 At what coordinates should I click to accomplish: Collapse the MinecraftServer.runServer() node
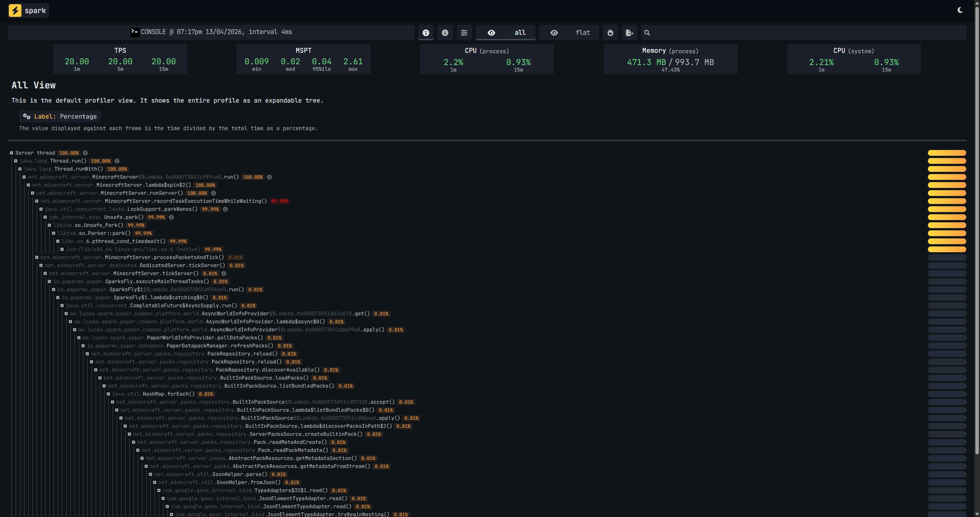(x=33, y=193)
